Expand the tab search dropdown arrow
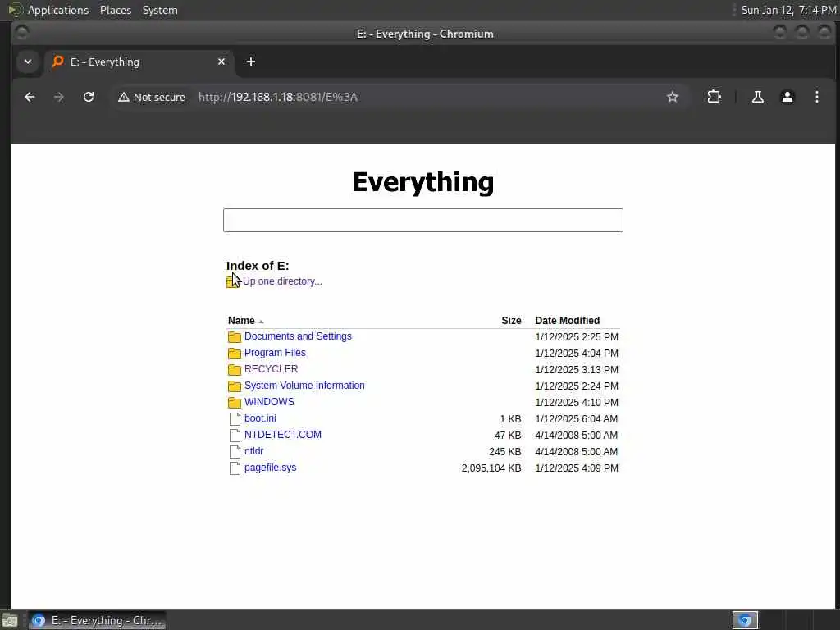This screenshot has height=630, width=840. (28, 62)
